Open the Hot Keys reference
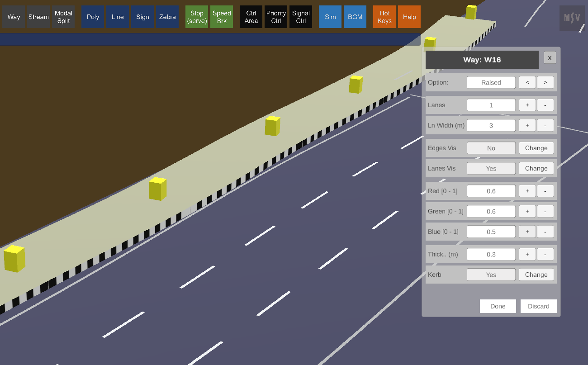This screenshot has width=588, height=365. 384,17
